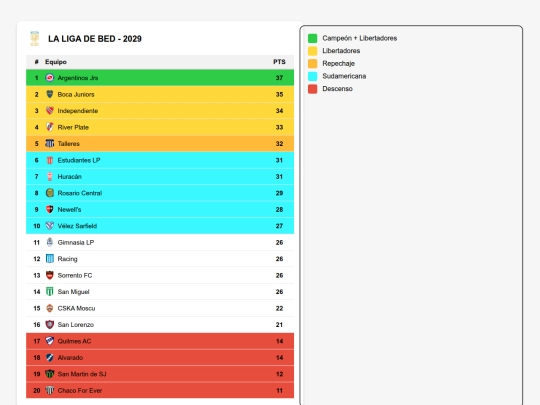Click the Sudamericana legend label
This screenshot has height=405, width=540.
(344, 76)
